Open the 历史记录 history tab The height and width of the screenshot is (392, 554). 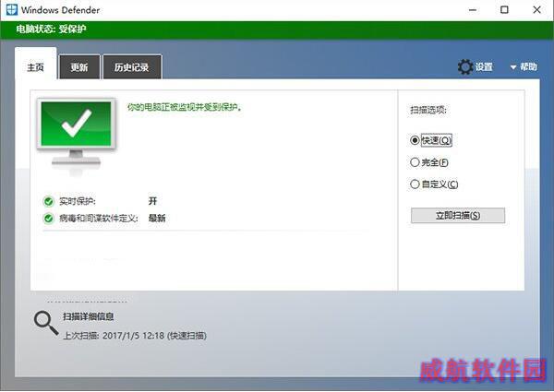pos(132,67)
